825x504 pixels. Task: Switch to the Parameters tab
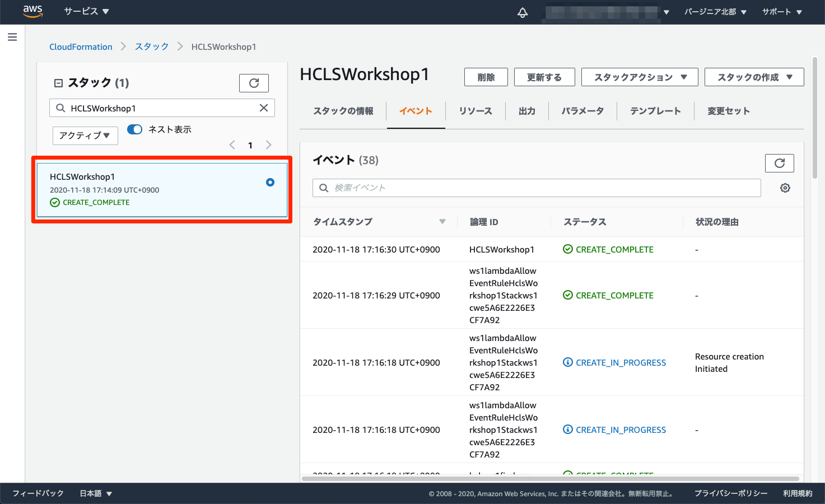click(x=582, y=111)
